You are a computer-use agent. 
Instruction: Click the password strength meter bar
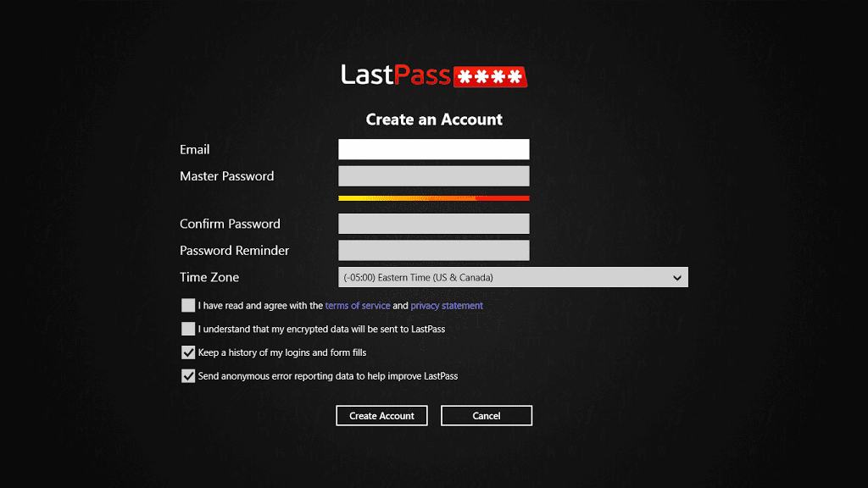point(433,198)
